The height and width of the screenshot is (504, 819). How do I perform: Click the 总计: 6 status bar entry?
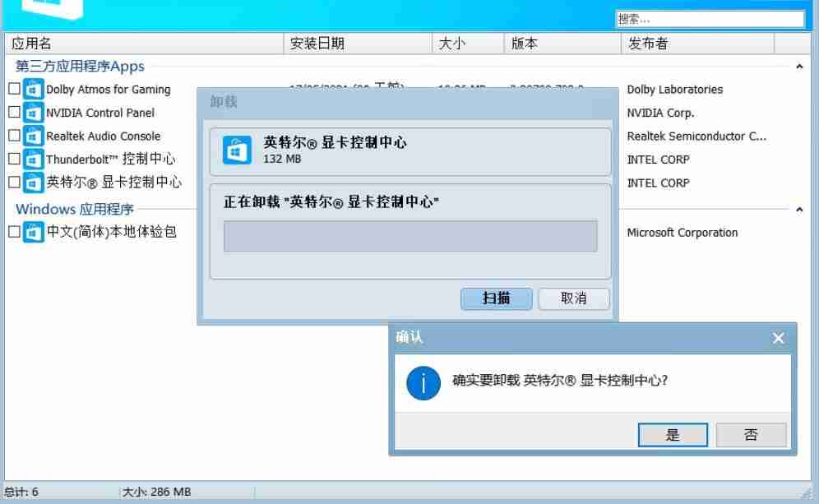(21, 492)
